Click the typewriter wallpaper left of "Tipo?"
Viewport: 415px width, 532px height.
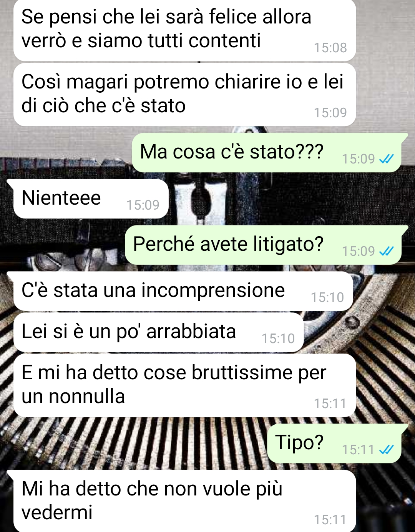(x=134, y=443)
